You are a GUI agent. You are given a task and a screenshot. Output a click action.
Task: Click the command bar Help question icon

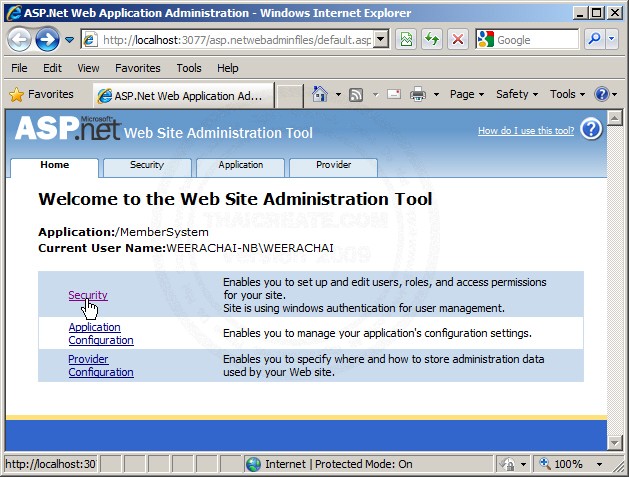pos(602,94)
